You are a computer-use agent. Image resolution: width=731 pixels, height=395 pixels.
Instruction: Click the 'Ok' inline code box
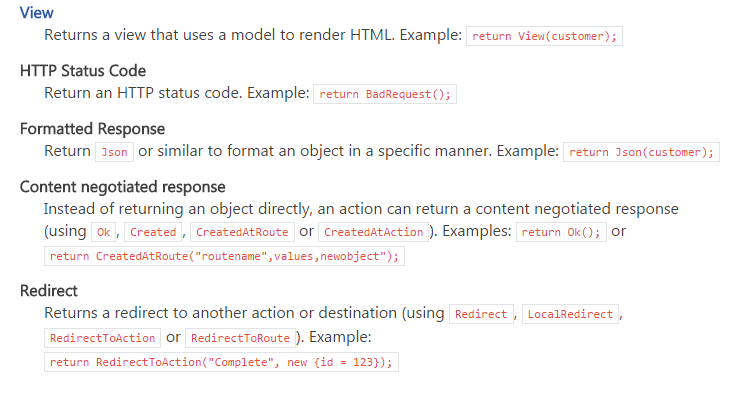tap(103, 232)
